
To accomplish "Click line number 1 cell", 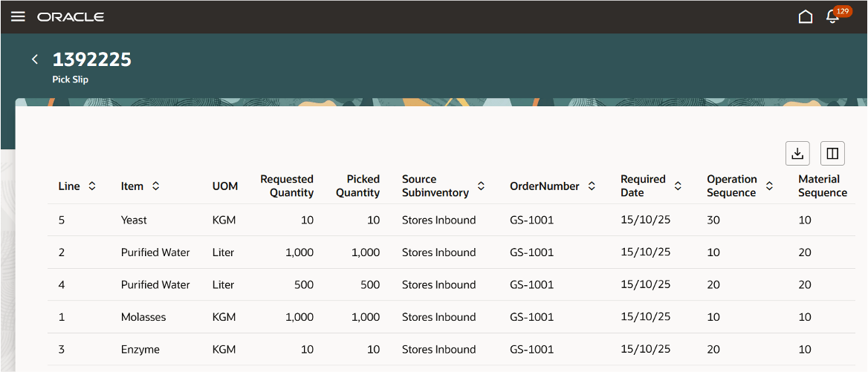I will coord(61,317).
